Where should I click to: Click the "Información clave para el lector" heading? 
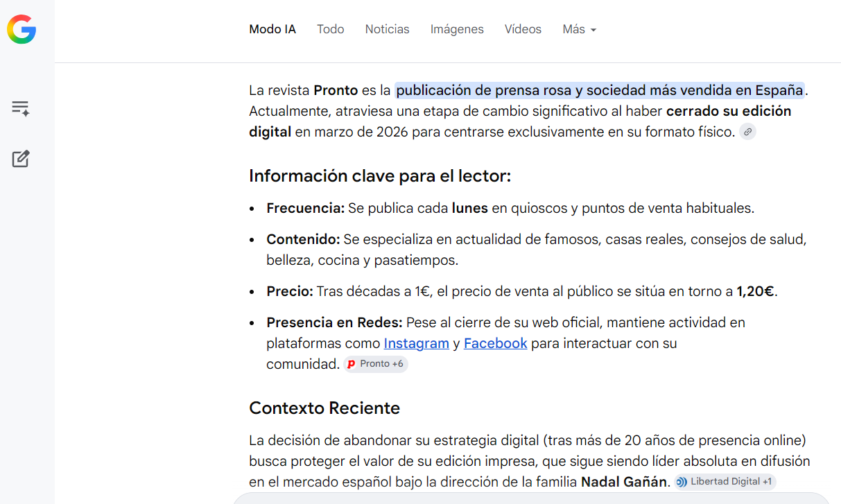click(379, 176)
